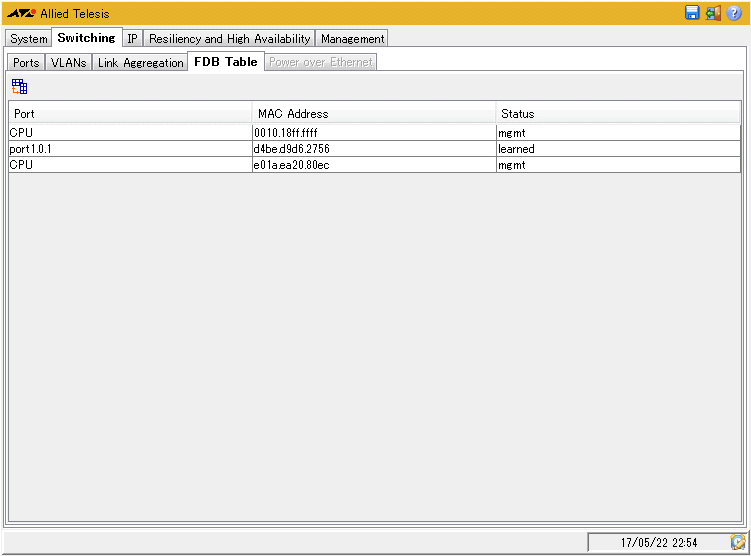Image resolution: width=751 pixels, height=556 pixels.
Task: Select row with MAC 0010.18ff.ffff
Action: [373, 132]
